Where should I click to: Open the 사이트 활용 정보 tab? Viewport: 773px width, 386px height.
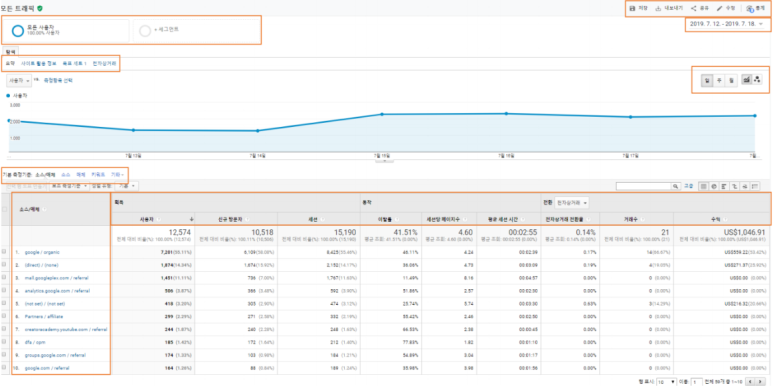coord(39,64)
